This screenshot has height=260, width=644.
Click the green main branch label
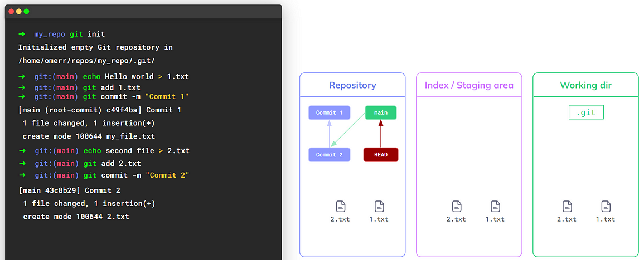point(381,113)
